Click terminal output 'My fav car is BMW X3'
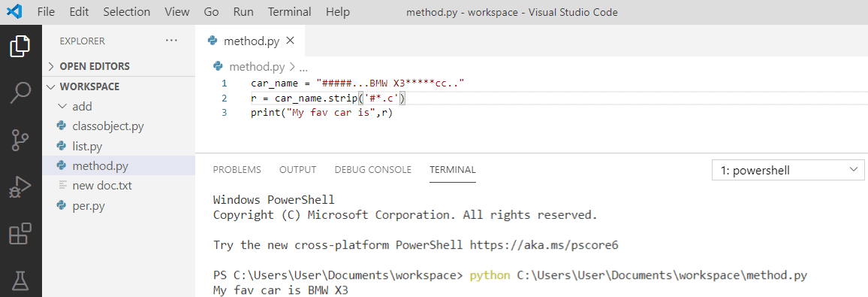868x297 pixels. (x=281, y=289)
